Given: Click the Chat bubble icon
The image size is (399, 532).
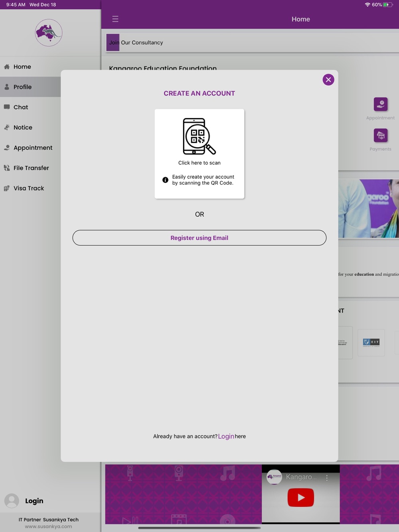Looking at the screenshot, I should [x=7, y=107].
